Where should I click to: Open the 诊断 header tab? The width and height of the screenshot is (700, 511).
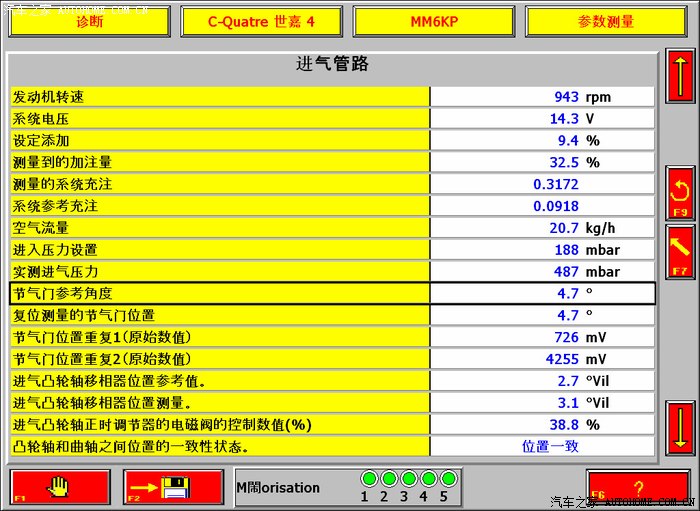(90, 21)
